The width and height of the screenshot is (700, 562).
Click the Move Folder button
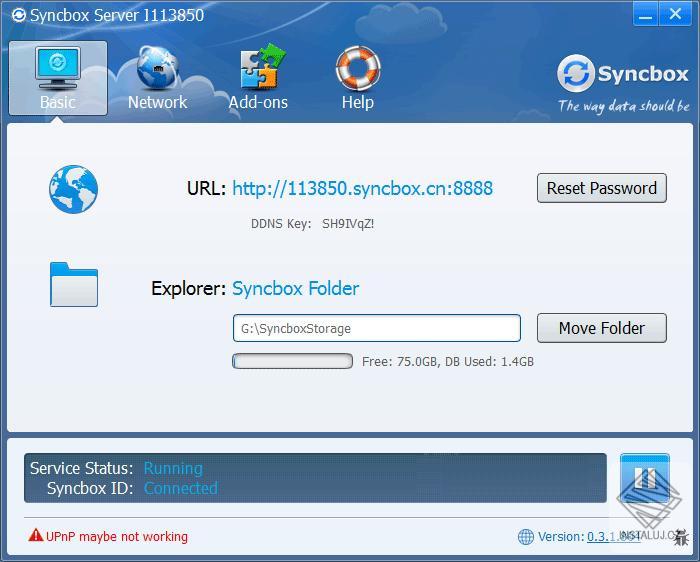coord(602,328)
